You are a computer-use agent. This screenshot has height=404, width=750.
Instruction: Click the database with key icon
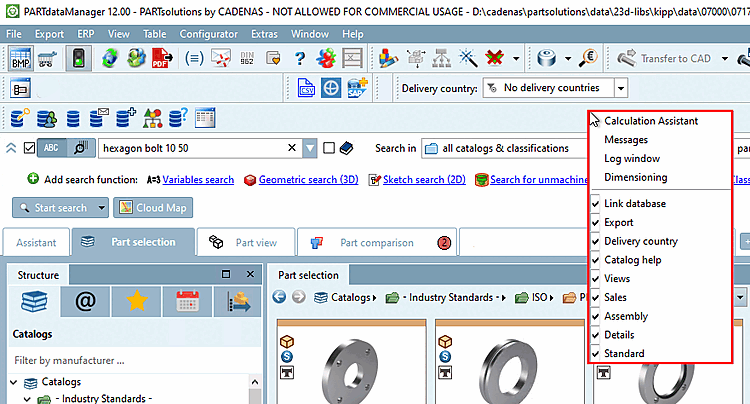20,118
